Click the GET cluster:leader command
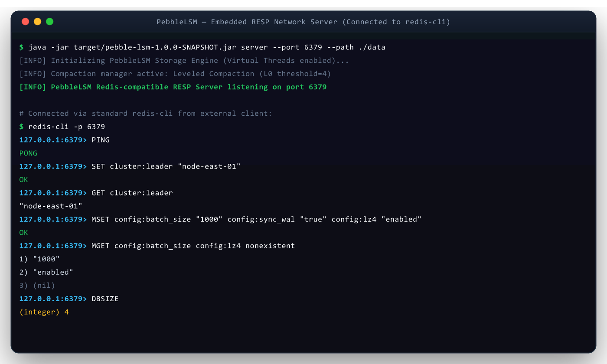Viewport: 607px width, 364px height. 132,193
